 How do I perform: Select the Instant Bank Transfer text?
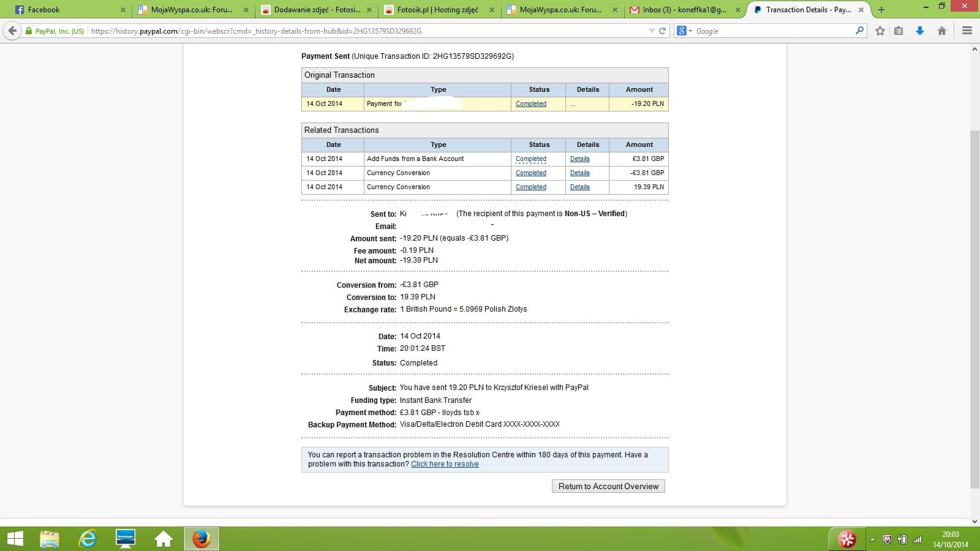(435, 400)
